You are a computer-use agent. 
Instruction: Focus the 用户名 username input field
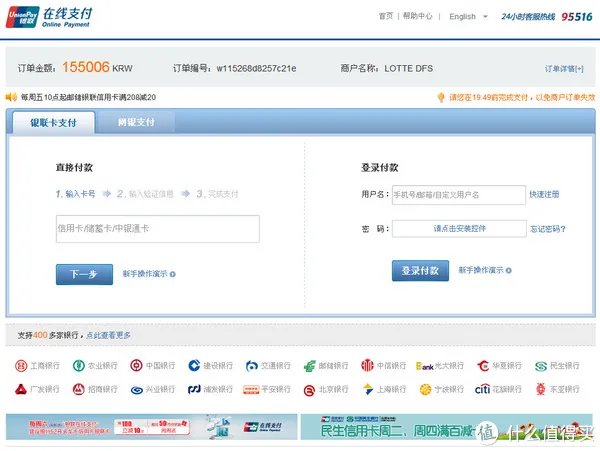point(459,195)
